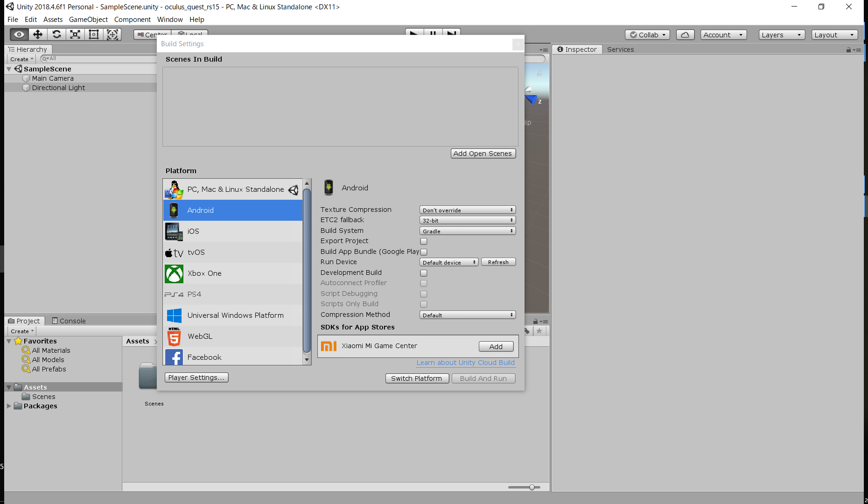Screen dimensions: 868x504
Task: Click the Scenes folder thumbnail in Assets
Action: coord(147,376)
